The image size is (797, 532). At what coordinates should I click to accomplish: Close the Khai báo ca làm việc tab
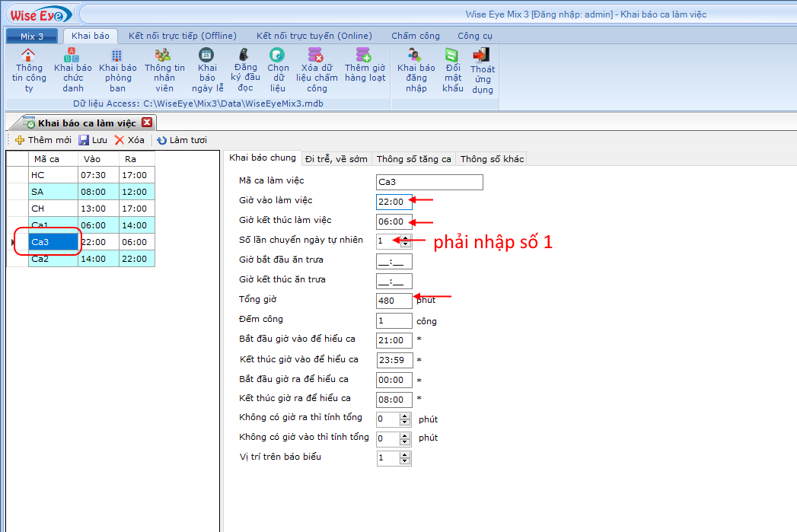(147, 123)
